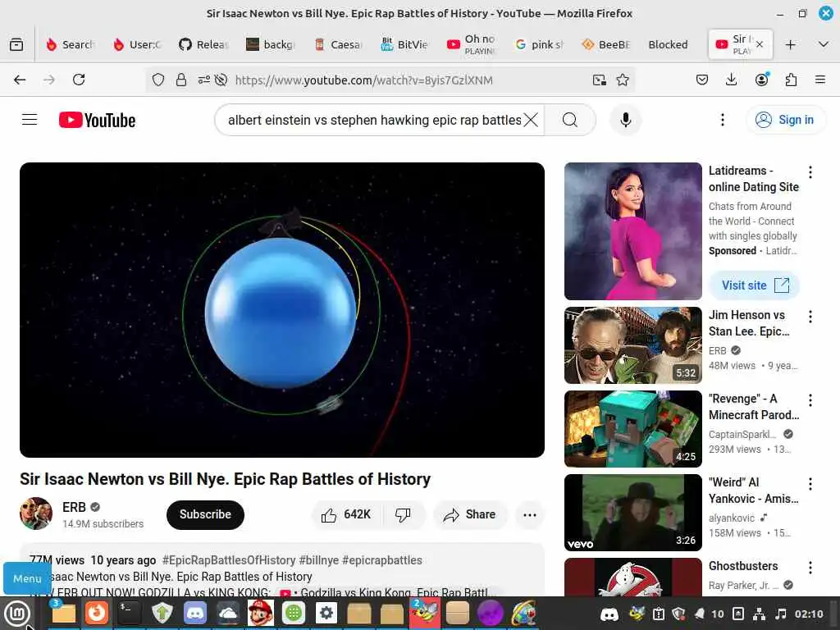Open the Ghostbusters video title
840x630 pixels.
pyautogui.click(x=743, y=566)
